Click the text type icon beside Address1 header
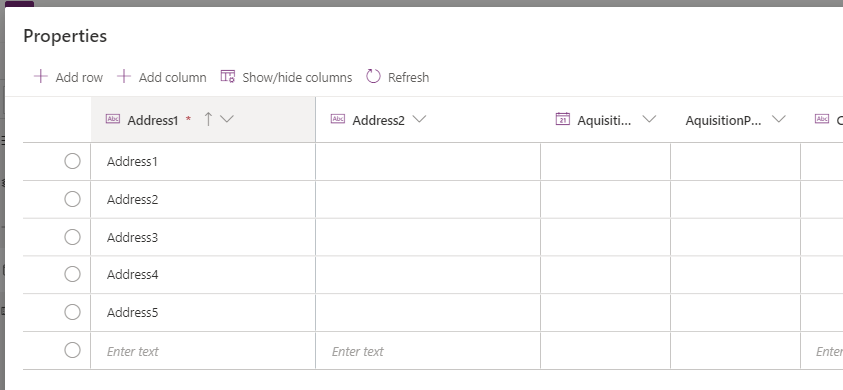 pos(113,119)
